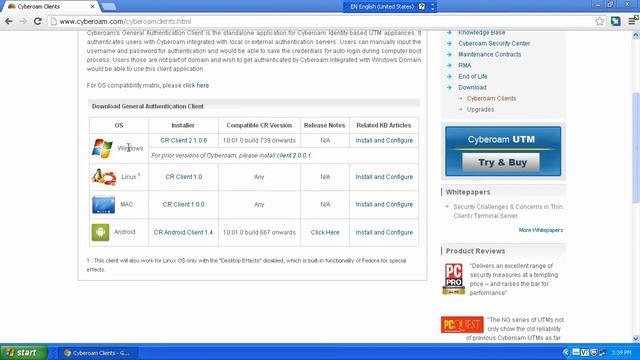640x360 pixels.
Task: Click the Windows logo in the OS table
Action: [102, 148]
